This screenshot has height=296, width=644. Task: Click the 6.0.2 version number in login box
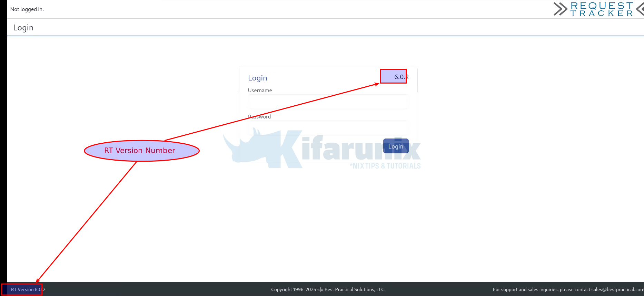point(401,77)
